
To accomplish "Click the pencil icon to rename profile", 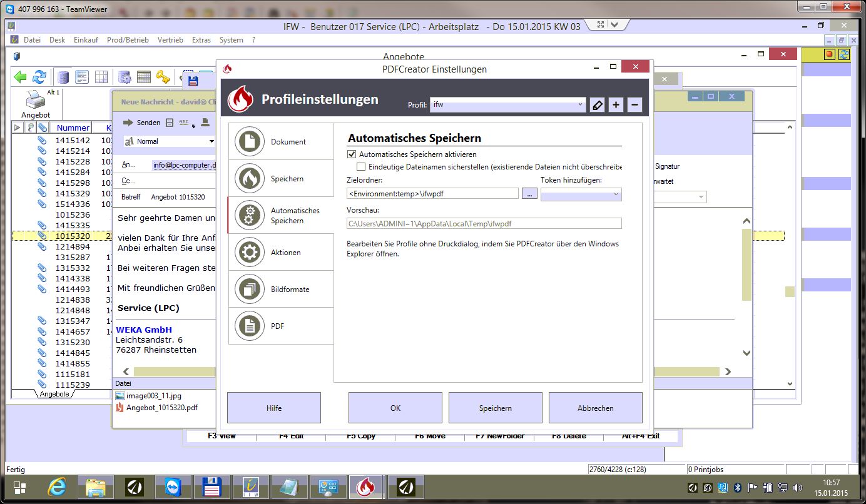I will click(x=597, y=105).
